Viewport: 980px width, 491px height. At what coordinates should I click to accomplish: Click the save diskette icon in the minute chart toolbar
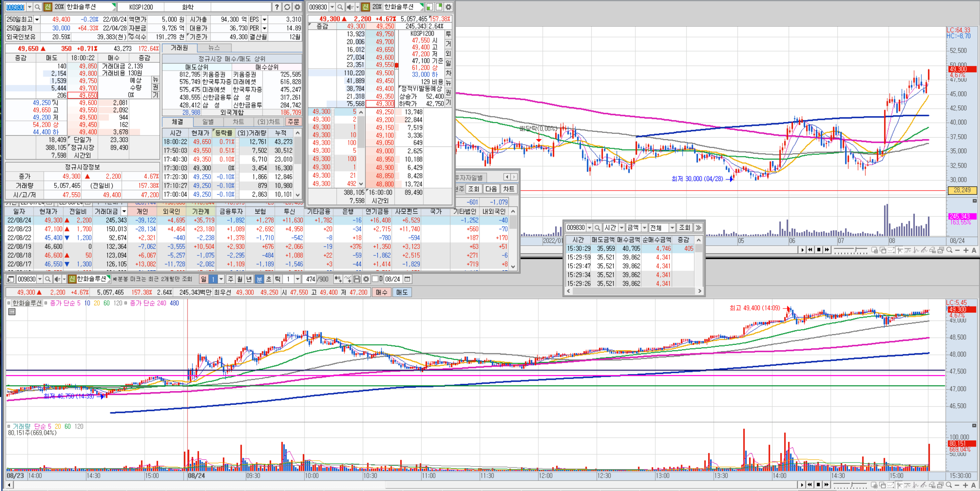click(357, 279)
